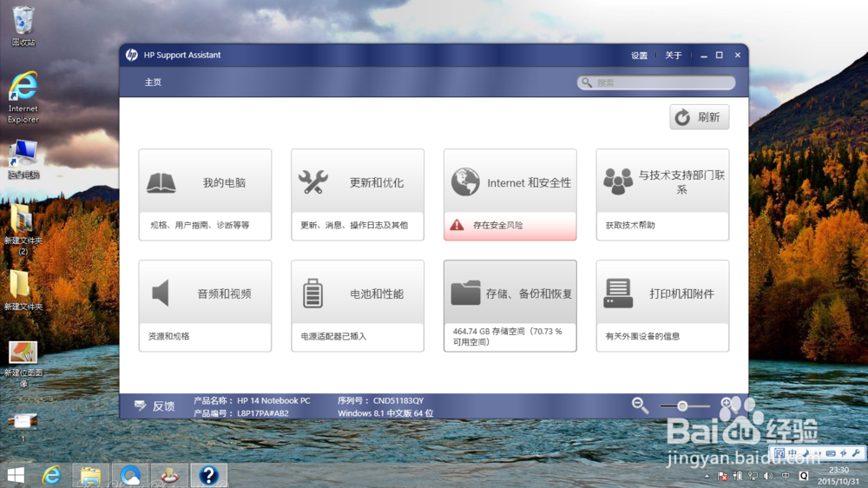Open Internet Explorer desktop shortcut

pos(23,97)
